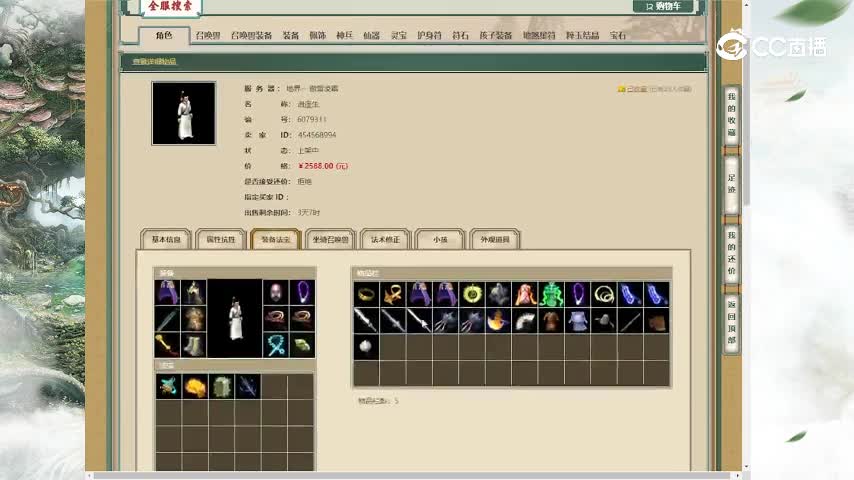
Task: Switch to 法术修正 detail tab
Action: (x=385, y=239)
